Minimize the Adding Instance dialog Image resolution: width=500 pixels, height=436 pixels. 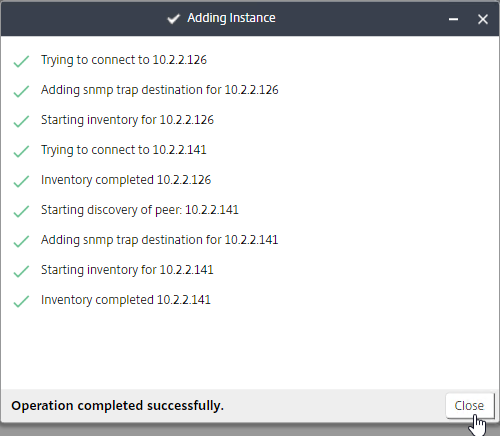tap(453, 19)
